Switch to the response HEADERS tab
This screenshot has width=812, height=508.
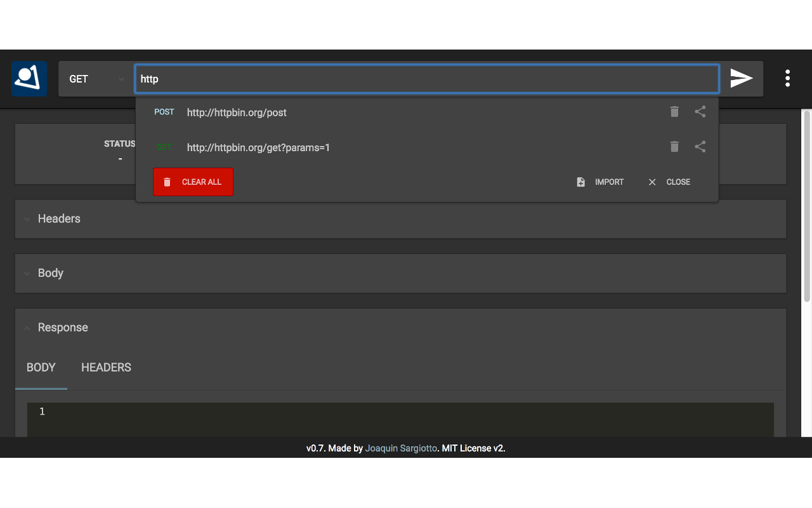(106, 368)
